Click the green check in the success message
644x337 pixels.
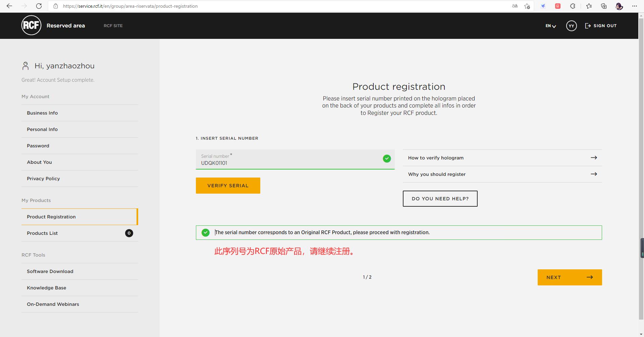(x=206, y=232)
